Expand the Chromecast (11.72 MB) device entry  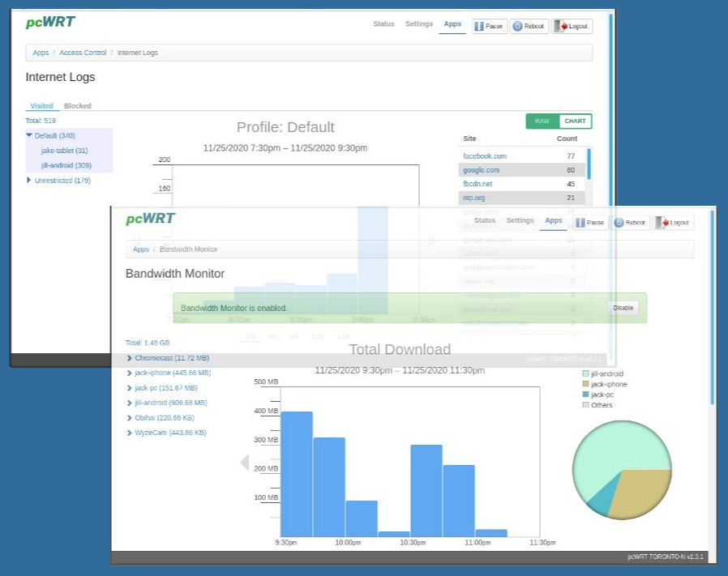130,357
